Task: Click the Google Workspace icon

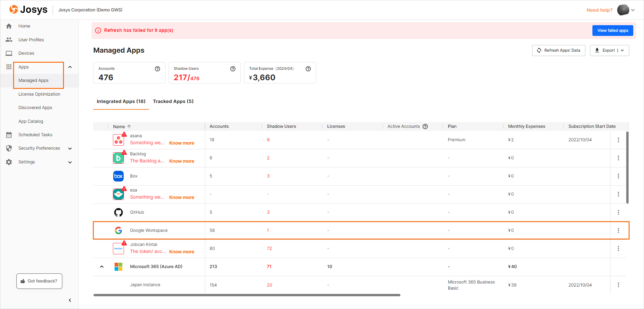Action: (119, 230)
